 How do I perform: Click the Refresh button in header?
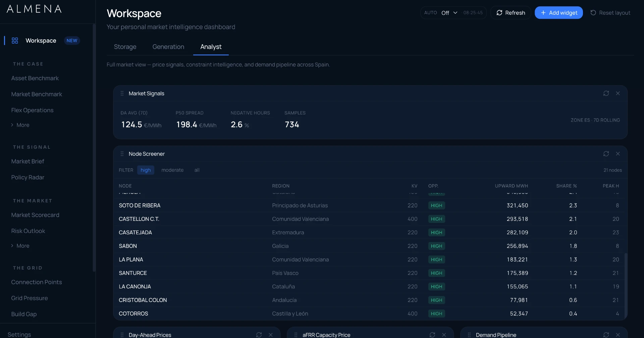(x=511, y=13)
